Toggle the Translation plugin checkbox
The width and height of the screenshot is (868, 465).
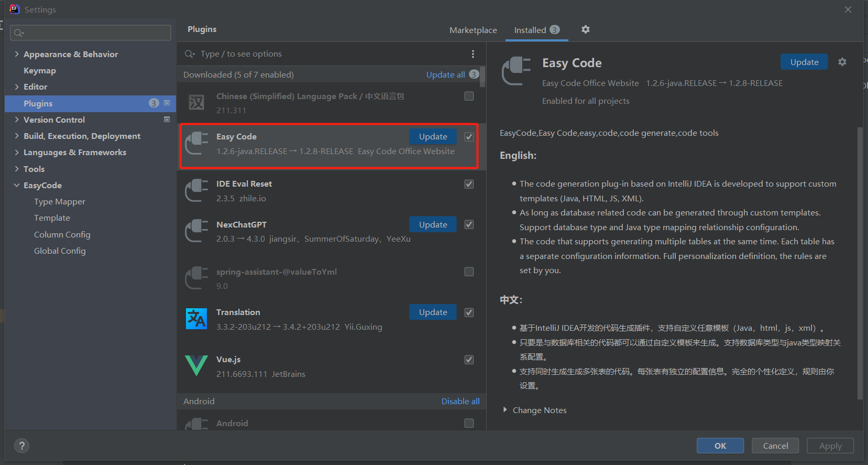tap(469, 312)
